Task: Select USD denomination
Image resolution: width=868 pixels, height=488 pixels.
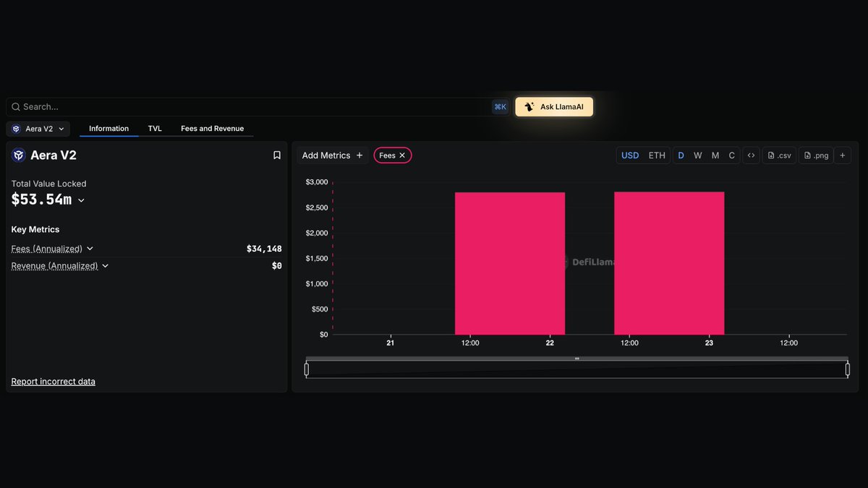Action: pyautogui.click(x=630, y=155)
